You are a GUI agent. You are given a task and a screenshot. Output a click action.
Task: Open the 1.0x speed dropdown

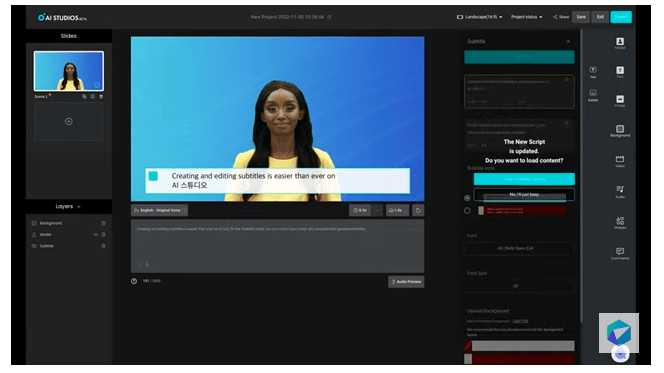click(x=397, y=210)
